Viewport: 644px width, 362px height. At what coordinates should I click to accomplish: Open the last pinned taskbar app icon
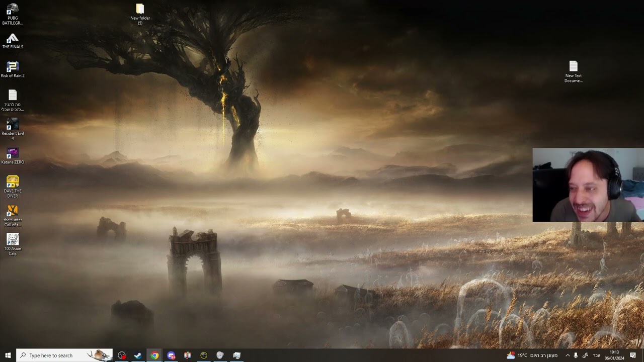236,355
